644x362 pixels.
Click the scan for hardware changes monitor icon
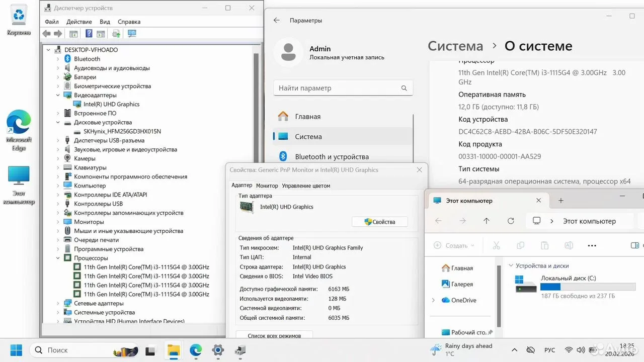tap(132, 34)
